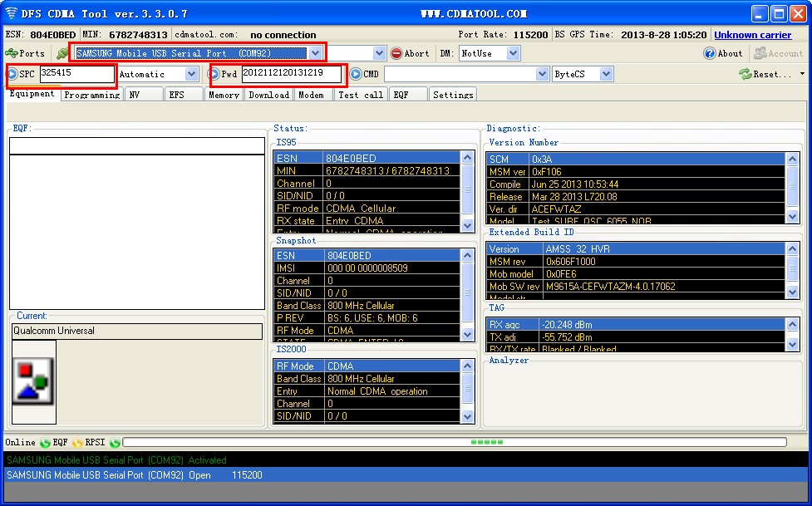The image size is (812, 506).
Task: Switch to the Programming tab
Action: coord(92,95)
